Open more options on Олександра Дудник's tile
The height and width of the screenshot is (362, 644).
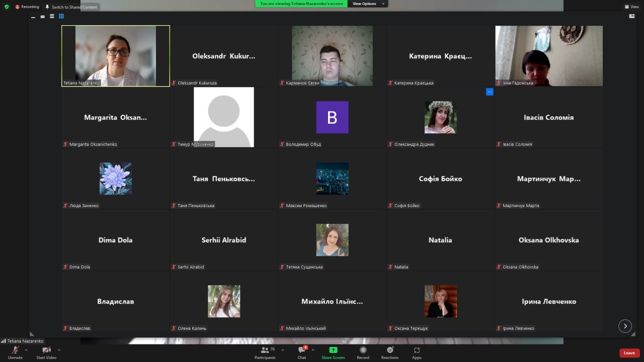click(490, 92)
